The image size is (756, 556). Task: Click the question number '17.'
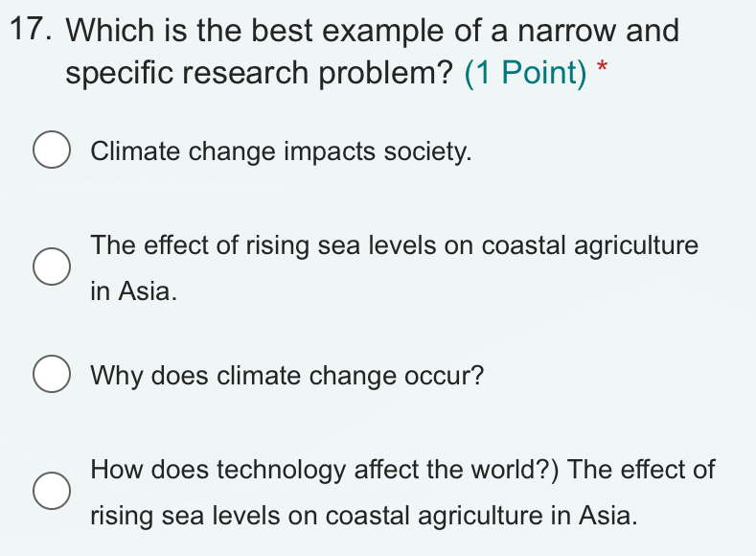(x=31, y=29)
